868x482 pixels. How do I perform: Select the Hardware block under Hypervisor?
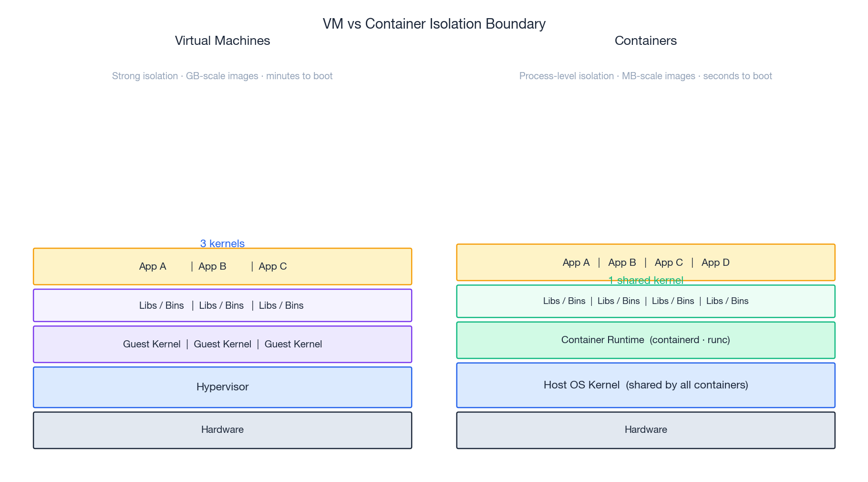222,430
